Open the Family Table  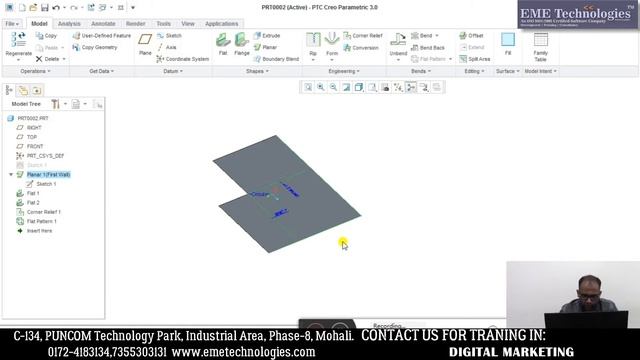(x=540, y=47)
